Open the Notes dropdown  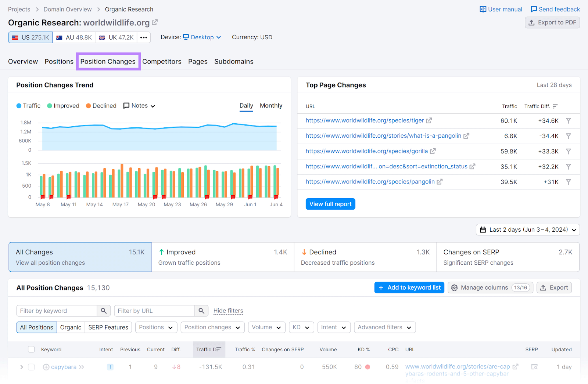[x=139, y=106]
